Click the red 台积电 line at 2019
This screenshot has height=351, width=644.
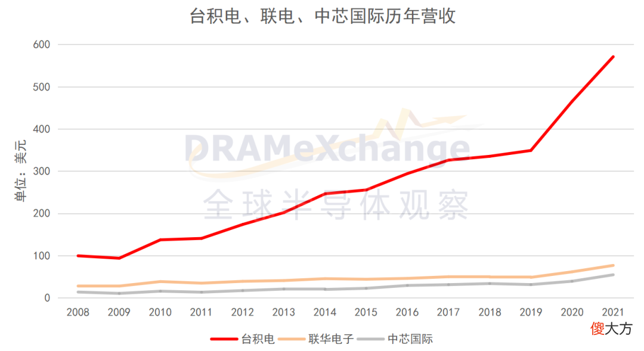coord(531,150)
